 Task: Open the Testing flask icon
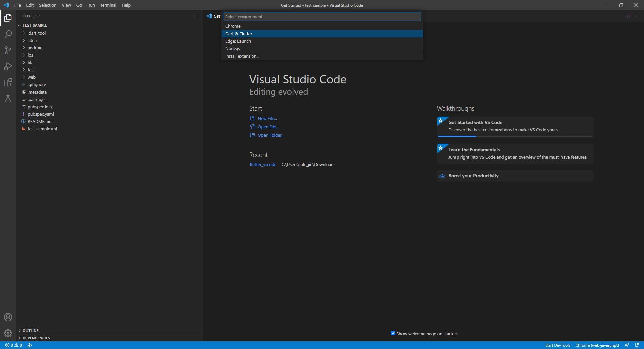point(8,99)
